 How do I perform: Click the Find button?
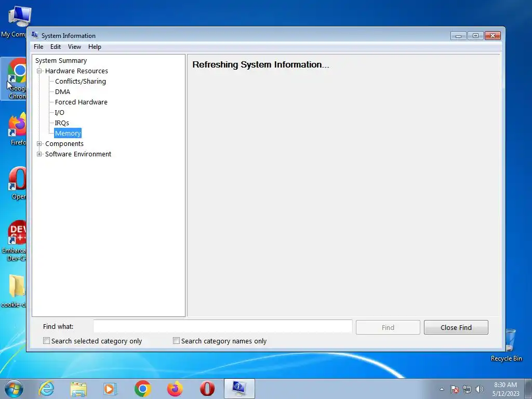[x=388, y=327]
